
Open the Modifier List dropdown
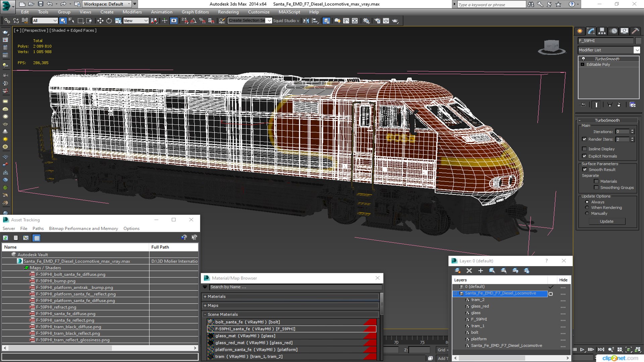(637, 50)
